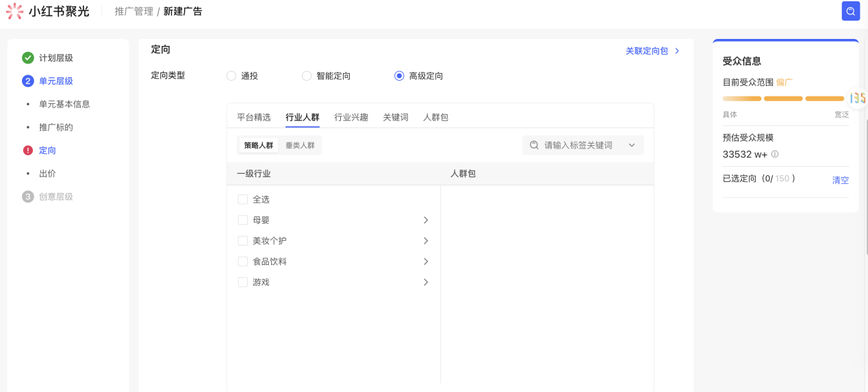
Task: Open the tag keyword dropdown arrow
Action: click(x=632, y=145)
